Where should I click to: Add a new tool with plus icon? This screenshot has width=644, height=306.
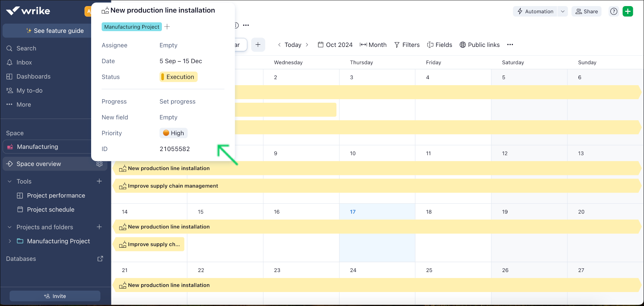(99, 181)
